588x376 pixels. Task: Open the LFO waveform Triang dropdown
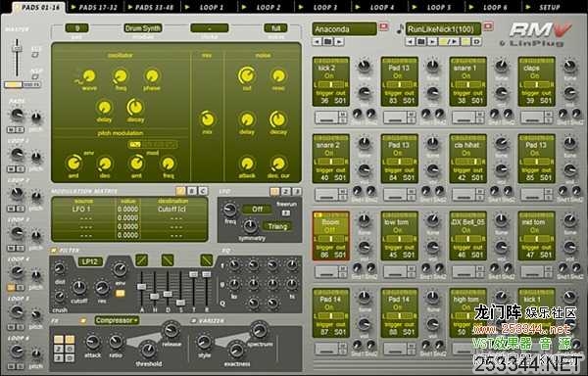point(277,226)
